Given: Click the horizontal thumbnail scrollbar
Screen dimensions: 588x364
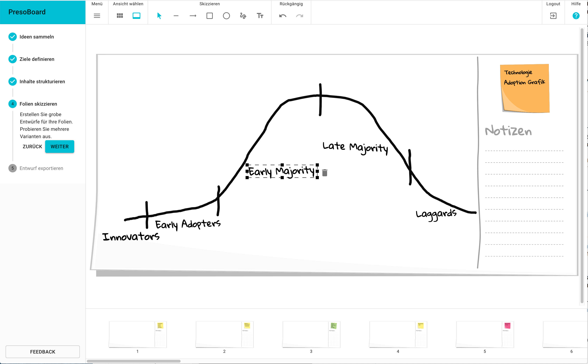Looking at the screenshot, I should tap(134, 361).
